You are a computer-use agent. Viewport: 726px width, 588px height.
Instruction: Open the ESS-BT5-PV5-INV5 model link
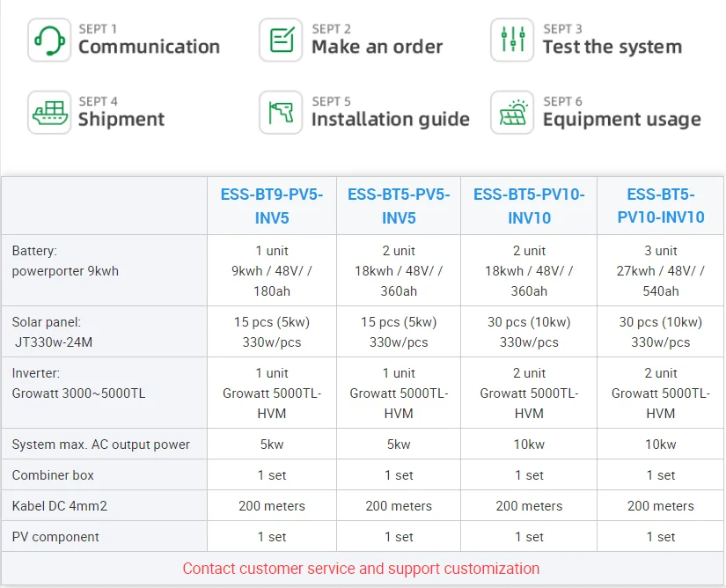(x=399, y=206)
